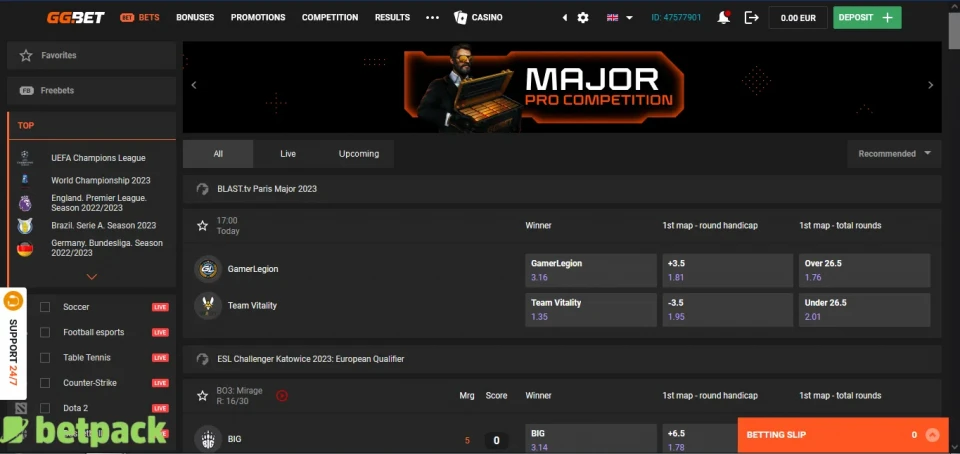Viewport: 960px width, 454px height.
Task: Select +3.5 round handicap at 1.81
Action: click(x=727, y=270)
